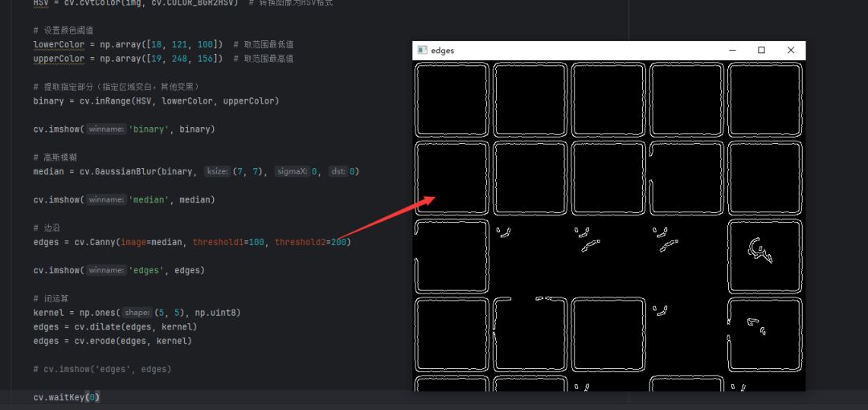The image size is (868, 410).
Task: Click the '# 取范围最低值' trailing comment
Action: [264, 44]
